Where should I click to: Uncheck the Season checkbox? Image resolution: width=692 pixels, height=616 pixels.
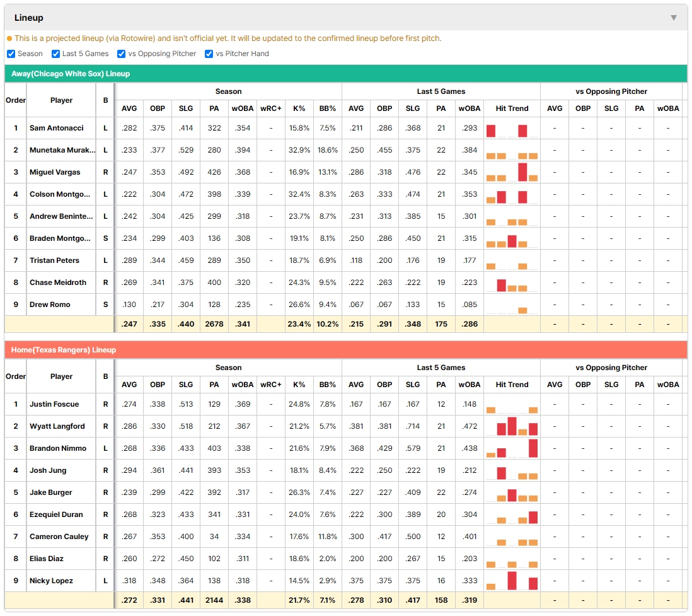(11, 54)
